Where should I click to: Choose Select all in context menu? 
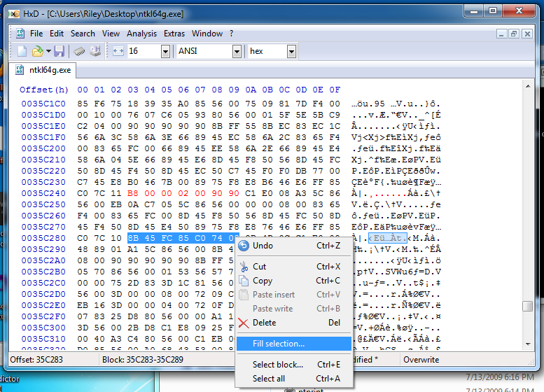click(x=294, y=379)
